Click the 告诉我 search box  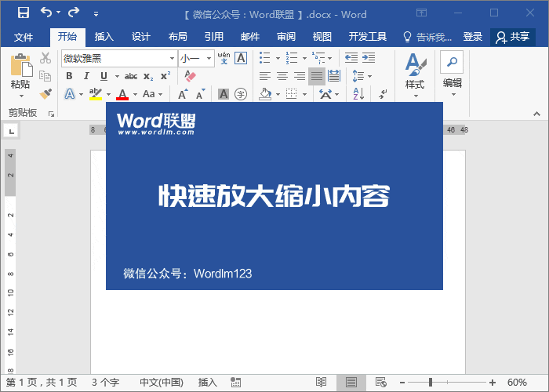point(427,37)
